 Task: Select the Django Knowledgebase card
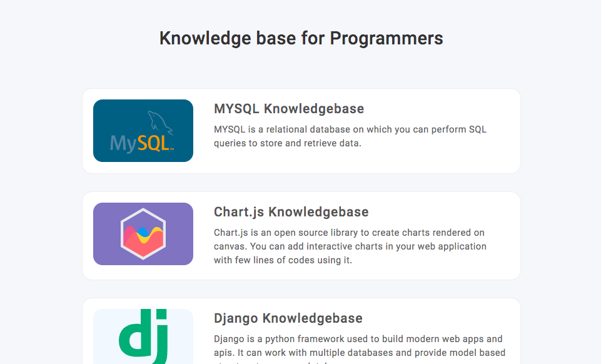point(301,331)
